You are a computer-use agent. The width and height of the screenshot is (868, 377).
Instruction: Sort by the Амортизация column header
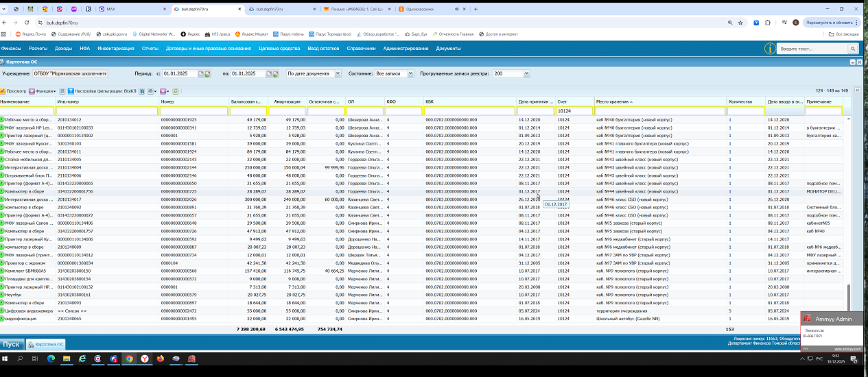[288, 101]
